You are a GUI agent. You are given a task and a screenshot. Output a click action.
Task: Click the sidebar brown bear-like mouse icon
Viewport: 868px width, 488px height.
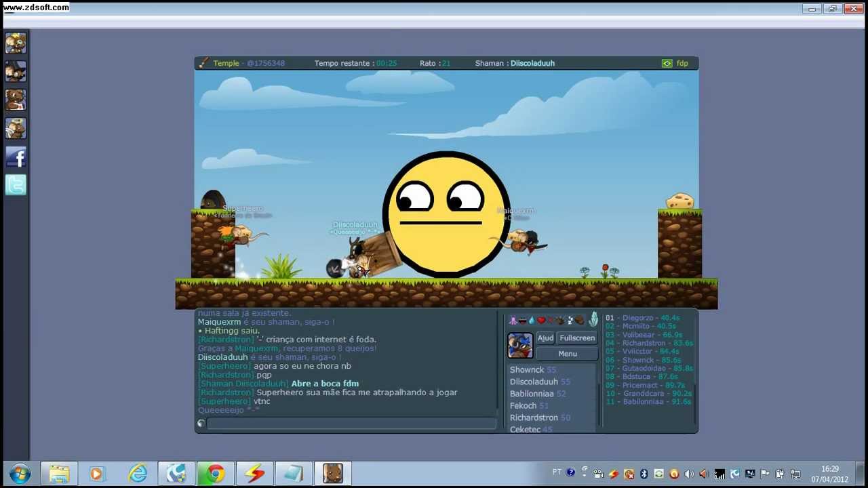[16, 100]
